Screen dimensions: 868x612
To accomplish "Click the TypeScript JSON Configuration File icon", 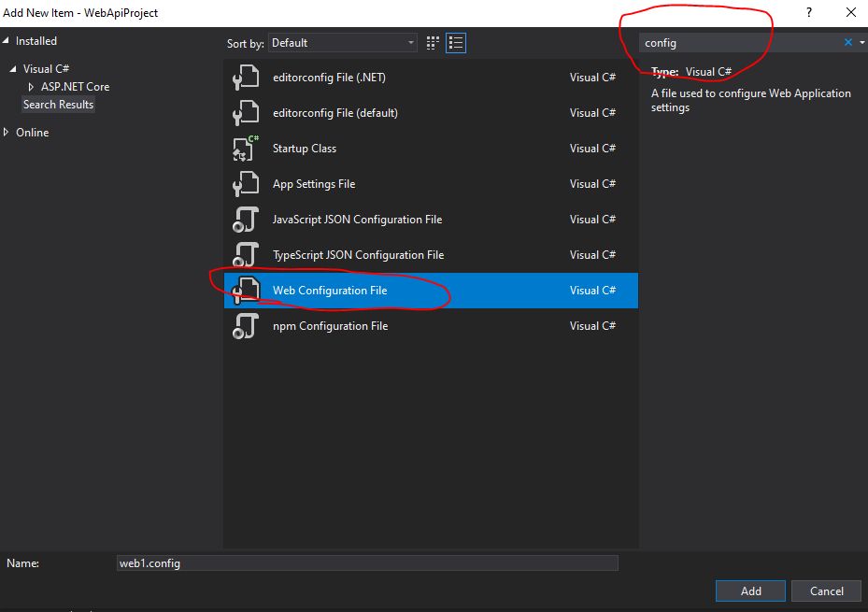I will coord(245,254).
